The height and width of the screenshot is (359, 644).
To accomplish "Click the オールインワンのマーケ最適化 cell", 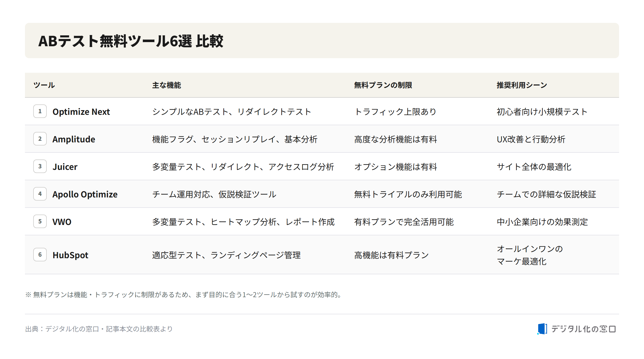I will pyautogui.click(x=530, y=255).
